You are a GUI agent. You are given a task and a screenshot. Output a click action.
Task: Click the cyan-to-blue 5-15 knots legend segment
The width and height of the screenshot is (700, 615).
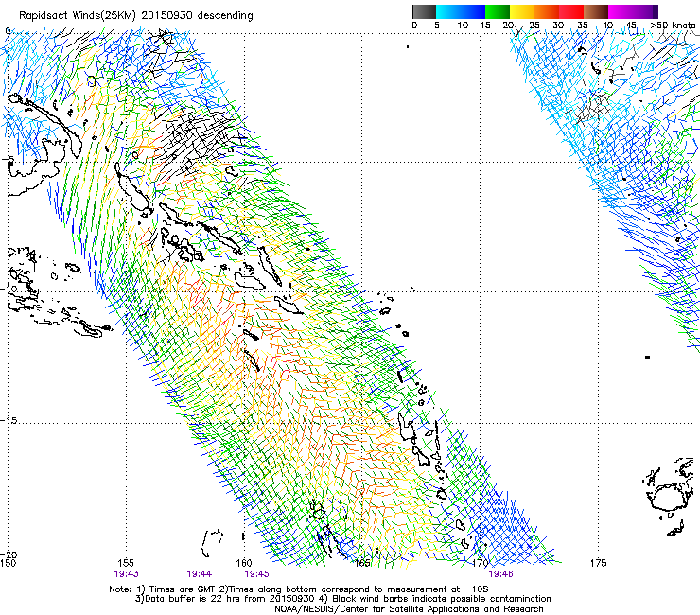point(461,11)
